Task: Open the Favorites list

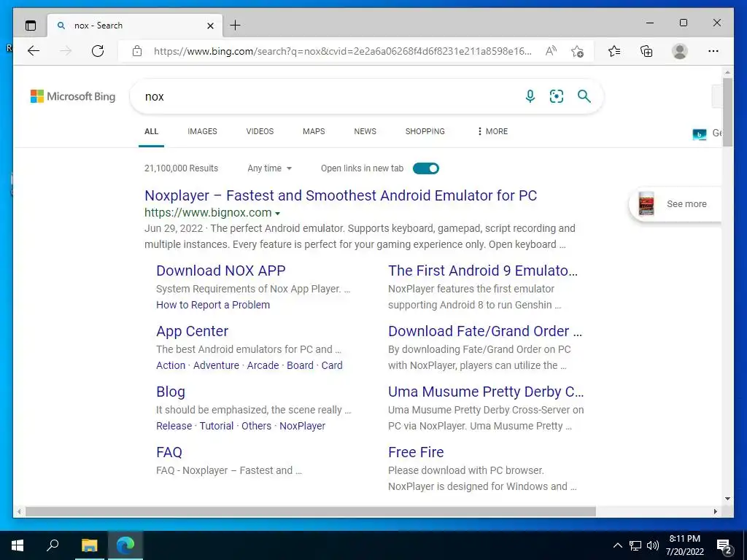Action: tap(614, 51)
